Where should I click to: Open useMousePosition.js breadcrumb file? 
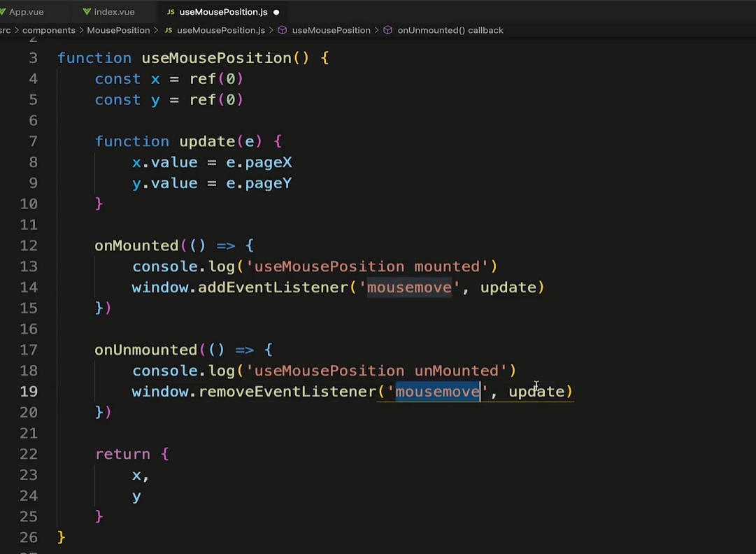point(221,30)
